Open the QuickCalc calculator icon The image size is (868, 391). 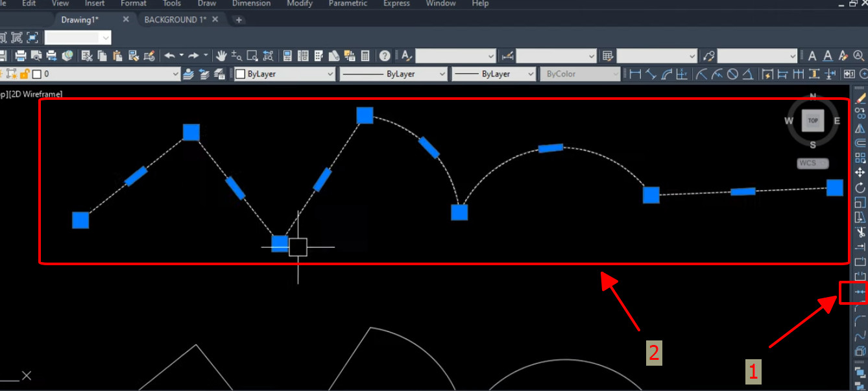coord(365,56)
